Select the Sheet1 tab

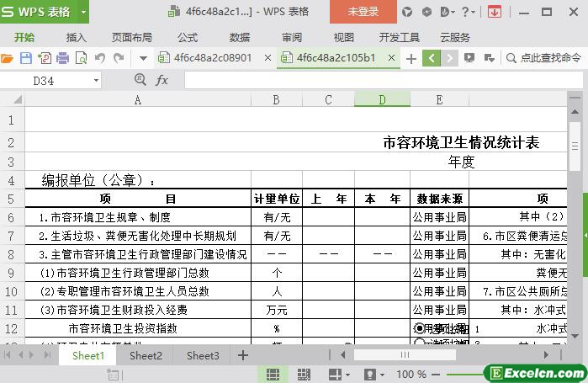88,355
